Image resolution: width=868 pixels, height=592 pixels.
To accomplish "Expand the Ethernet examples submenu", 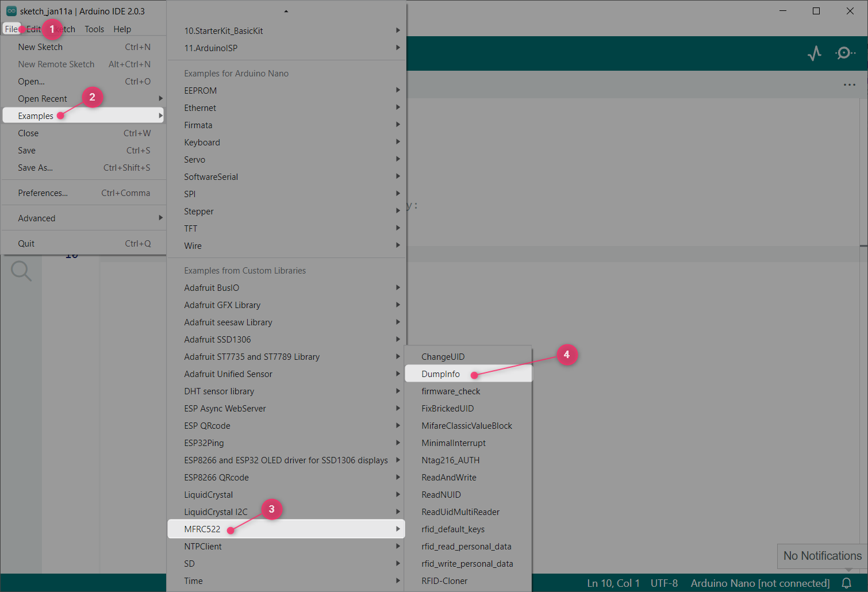I will (x=286, y=108).
